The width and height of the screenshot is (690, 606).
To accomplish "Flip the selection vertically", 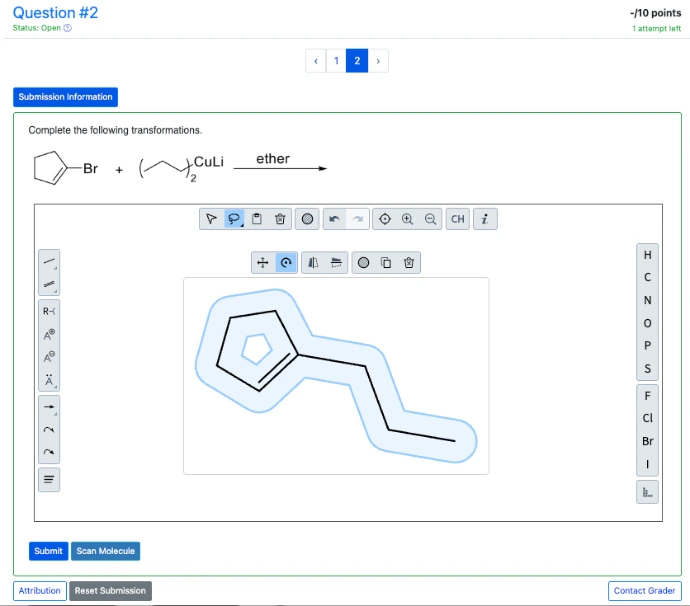I will click(x=336, y=263).
